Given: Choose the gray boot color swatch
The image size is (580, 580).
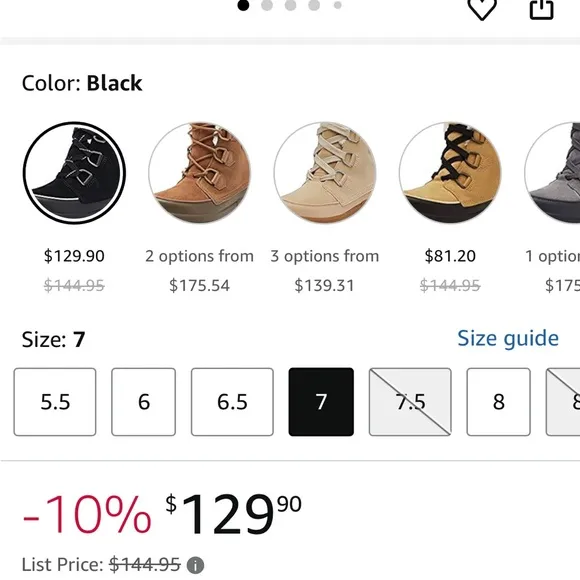Looking at the screenshot, I should [552, 173].
